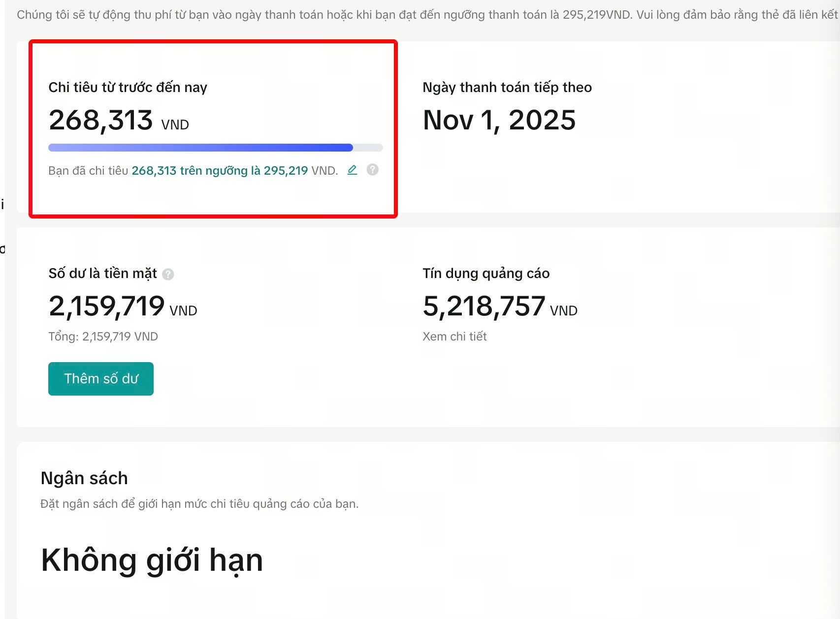This screenshot has height=619, width=840.
Task: Click the pencil icon to edit spending threshold
Action: [352, 170]
